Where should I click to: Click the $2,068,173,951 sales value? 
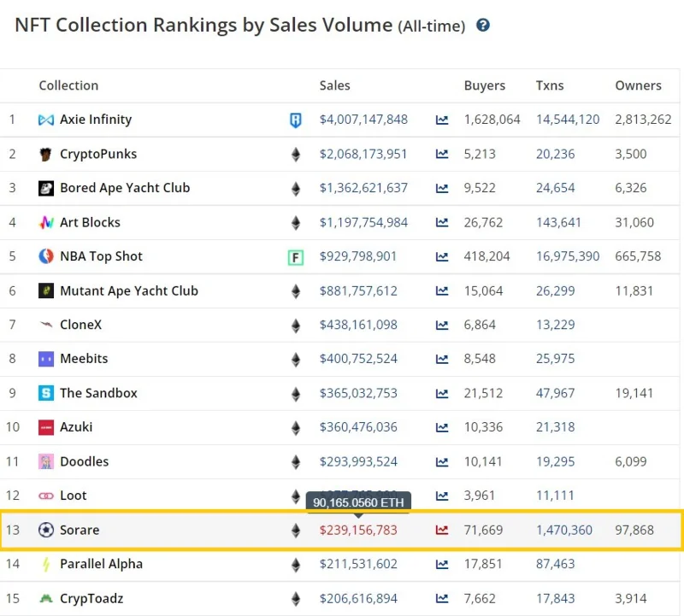[363, 154]
